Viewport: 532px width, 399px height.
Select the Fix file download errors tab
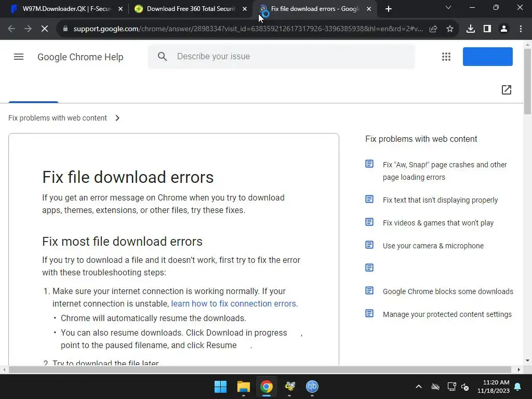click(x=315, y=9)
